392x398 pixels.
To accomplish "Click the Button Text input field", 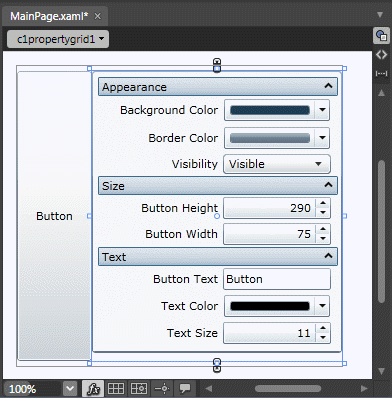I will coord(277,279).
